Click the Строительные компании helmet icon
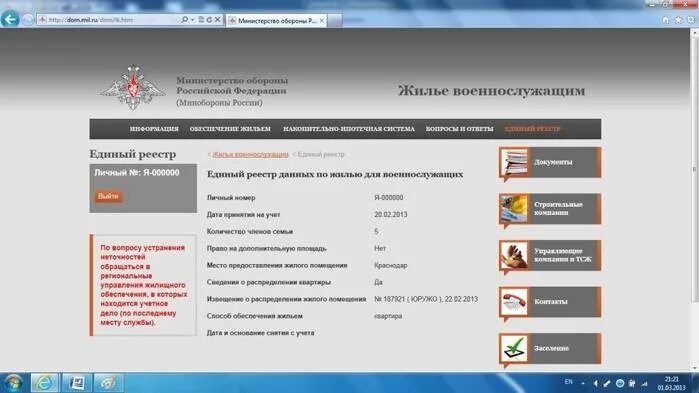 514,209
